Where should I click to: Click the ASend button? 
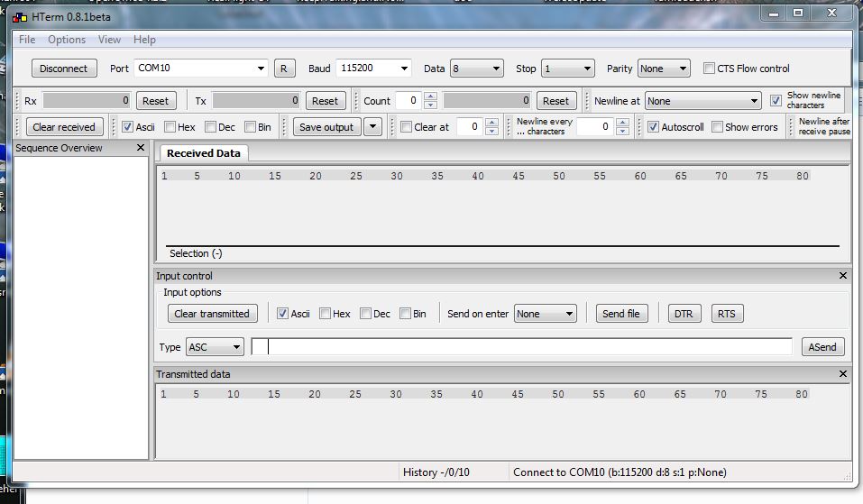822,347
